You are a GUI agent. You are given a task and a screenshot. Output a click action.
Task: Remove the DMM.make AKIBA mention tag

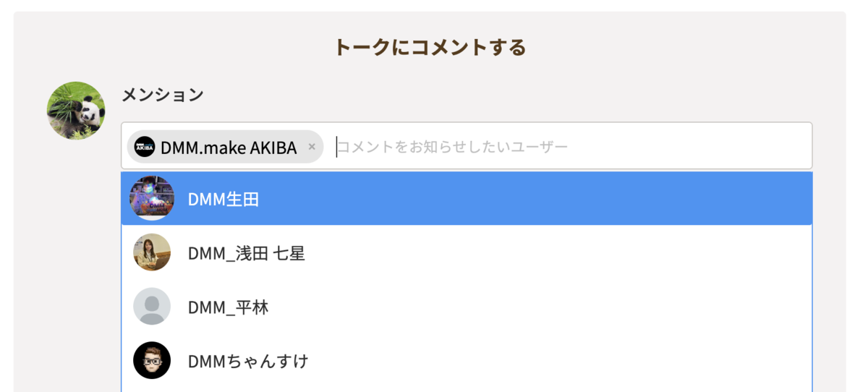click(x=312, y=147)
